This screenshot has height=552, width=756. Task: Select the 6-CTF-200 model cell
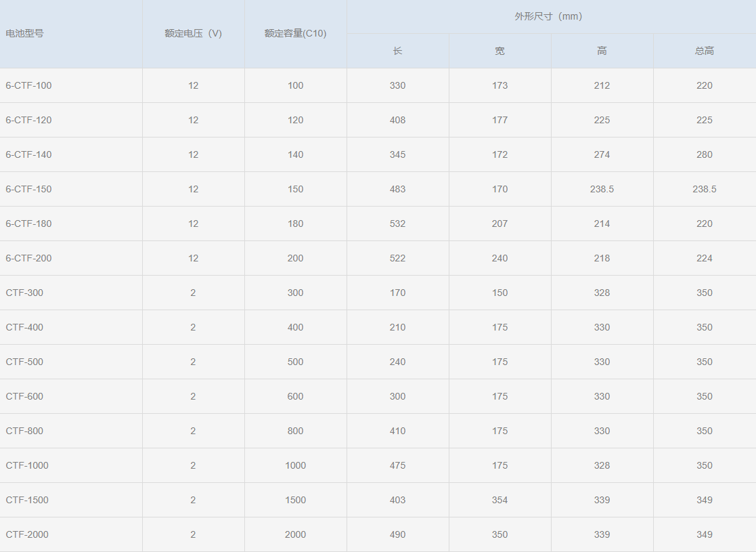click(28, 258)
